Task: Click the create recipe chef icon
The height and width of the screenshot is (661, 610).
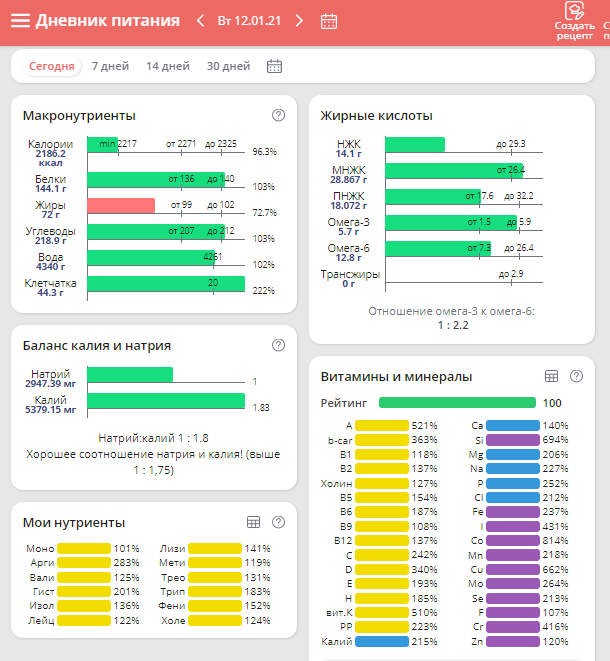Action: click(x=574, y=12)
